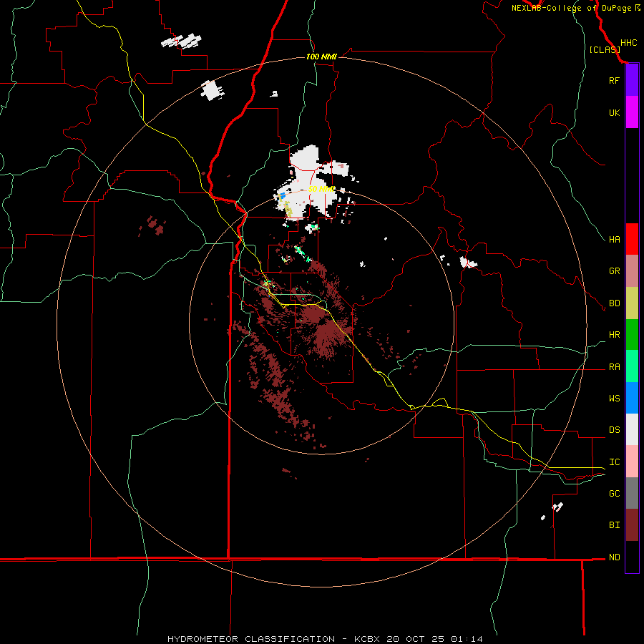Click the UK magenta legend swatch
This screenshot has width=644, height=644.
[x=632, y=112]
